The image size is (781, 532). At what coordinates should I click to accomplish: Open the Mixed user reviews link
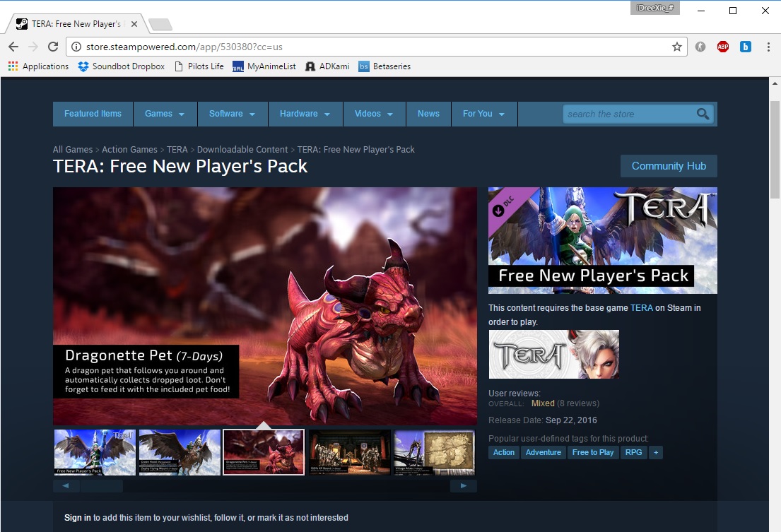(543, 403)
